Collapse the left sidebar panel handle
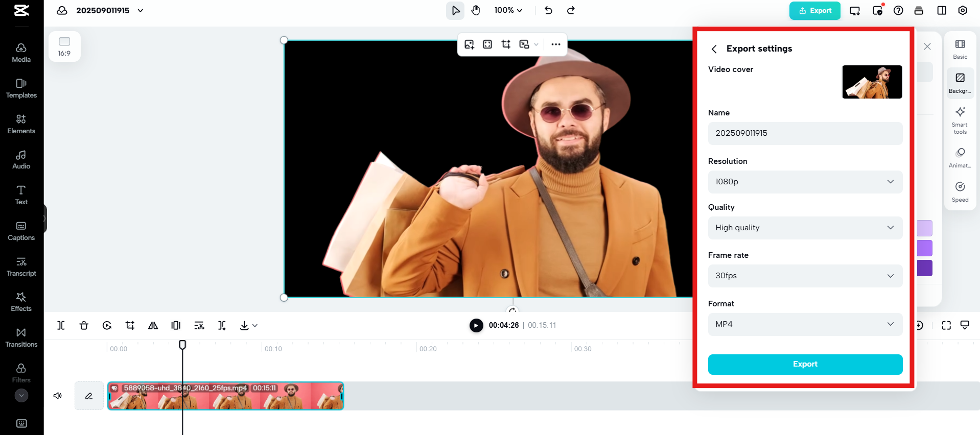 (45, 219)
